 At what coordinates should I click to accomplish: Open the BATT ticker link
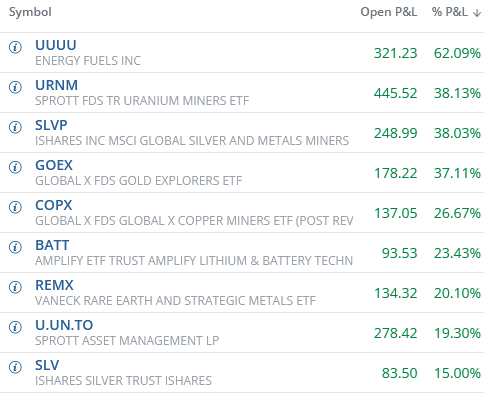coord(52,245)
